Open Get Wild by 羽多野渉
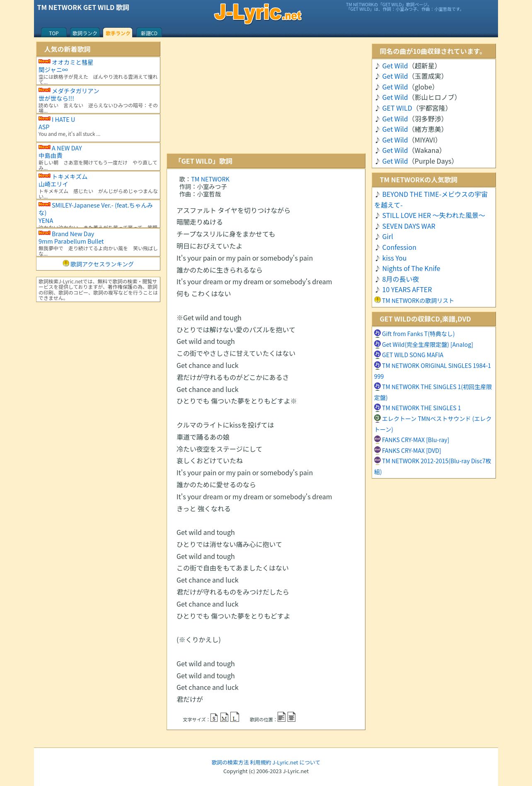This screenshot has width=532, height=786. pos(395,119)
